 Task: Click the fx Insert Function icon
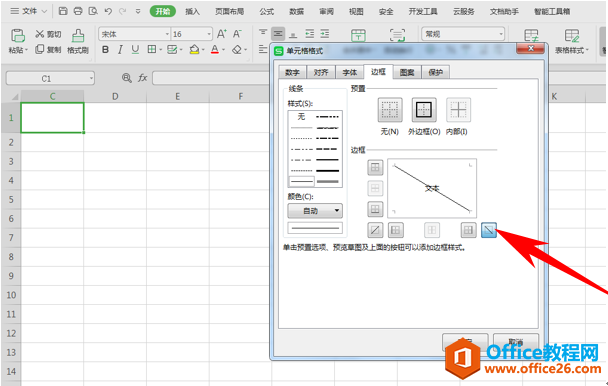click(143, 78)
